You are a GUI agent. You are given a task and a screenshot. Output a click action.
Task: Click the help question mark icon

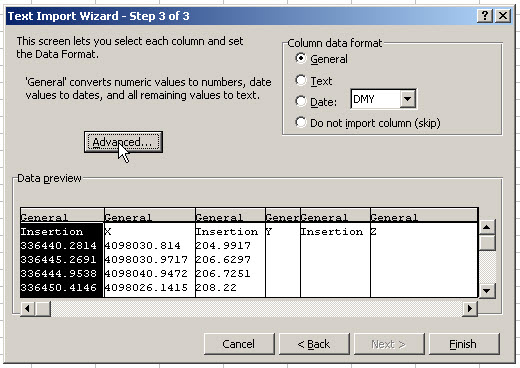click(x=485, y=16)
